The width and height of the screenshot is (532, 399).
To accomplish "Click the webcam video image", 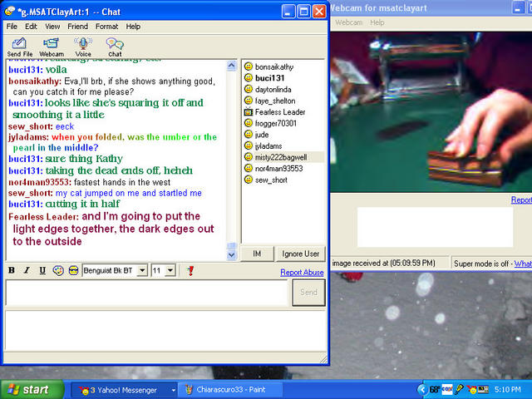I will click(431, 112).
